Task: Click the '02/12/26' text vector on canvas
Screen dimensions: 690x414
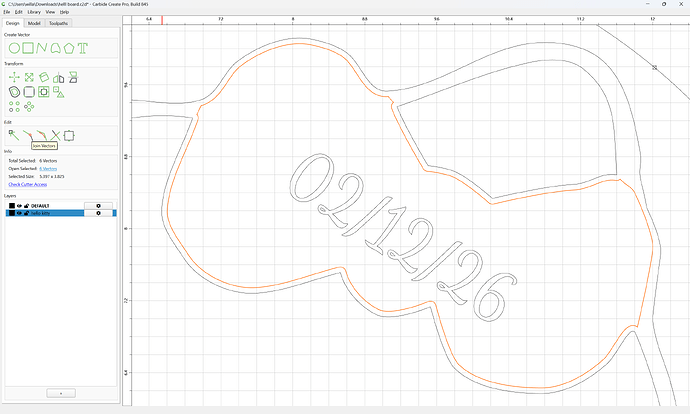Action: tap(403, 238)
